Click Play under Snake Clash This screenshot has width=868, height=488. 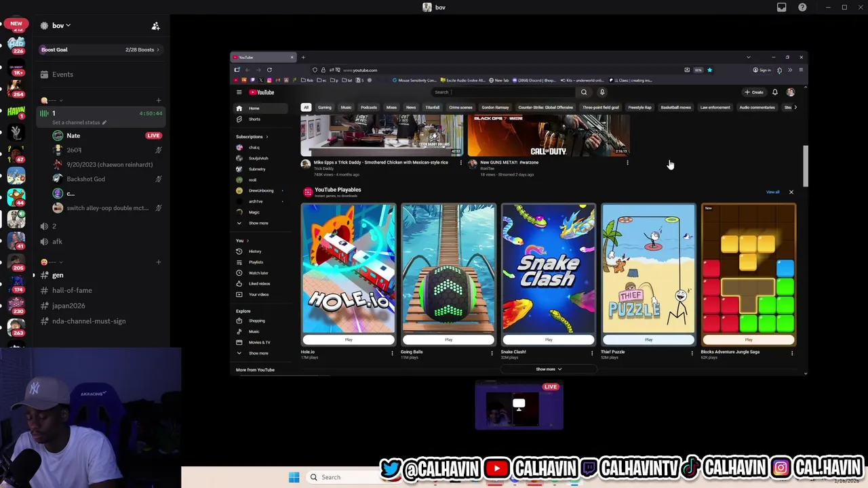549,340
